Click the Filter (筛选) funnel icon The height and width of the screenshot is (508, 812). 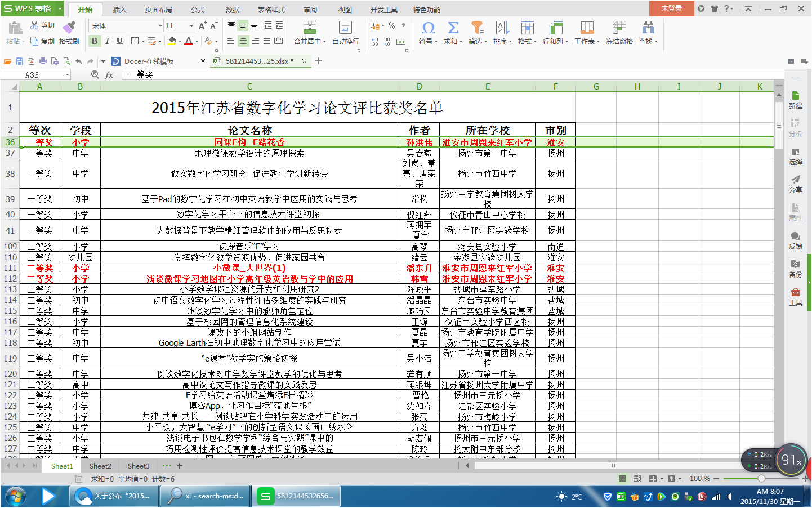[x=477, y=28]
